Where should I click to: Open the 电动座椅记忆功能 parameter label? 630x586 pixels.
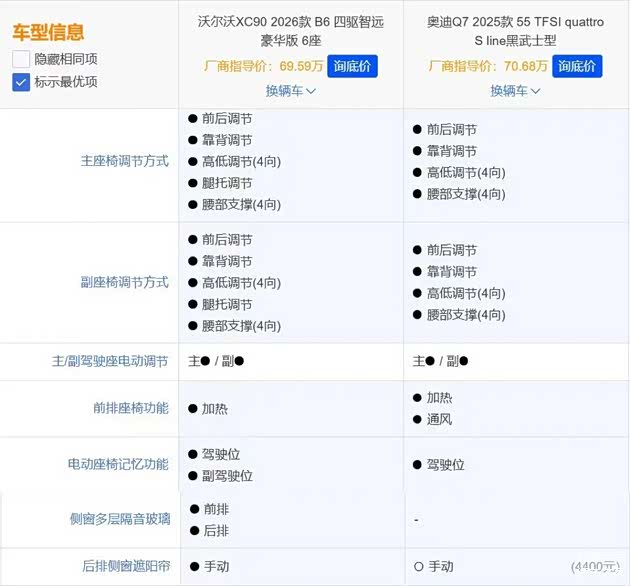point(117,464)
